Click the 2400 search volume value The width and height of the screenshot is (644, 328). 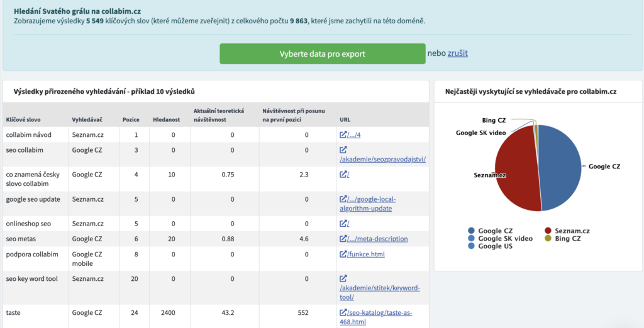(168, 312)
